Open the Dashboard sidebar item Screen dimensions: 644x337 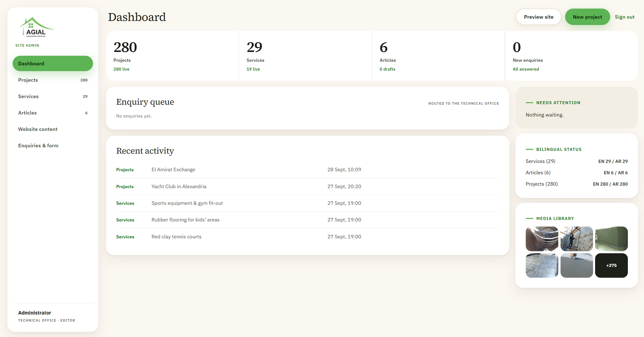pos(53,64)
